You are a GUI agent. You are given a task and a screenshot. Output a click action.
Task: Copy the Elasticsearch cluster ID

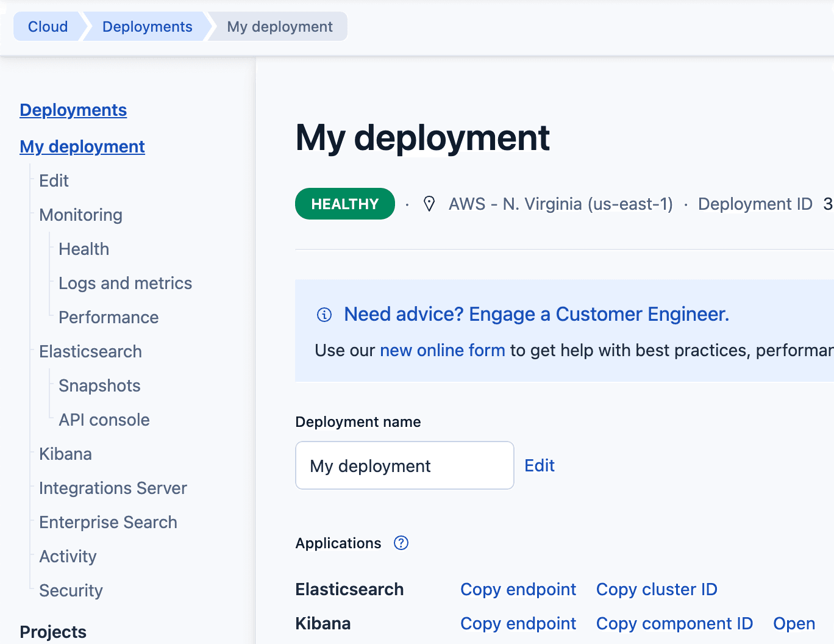pos(657,589)
